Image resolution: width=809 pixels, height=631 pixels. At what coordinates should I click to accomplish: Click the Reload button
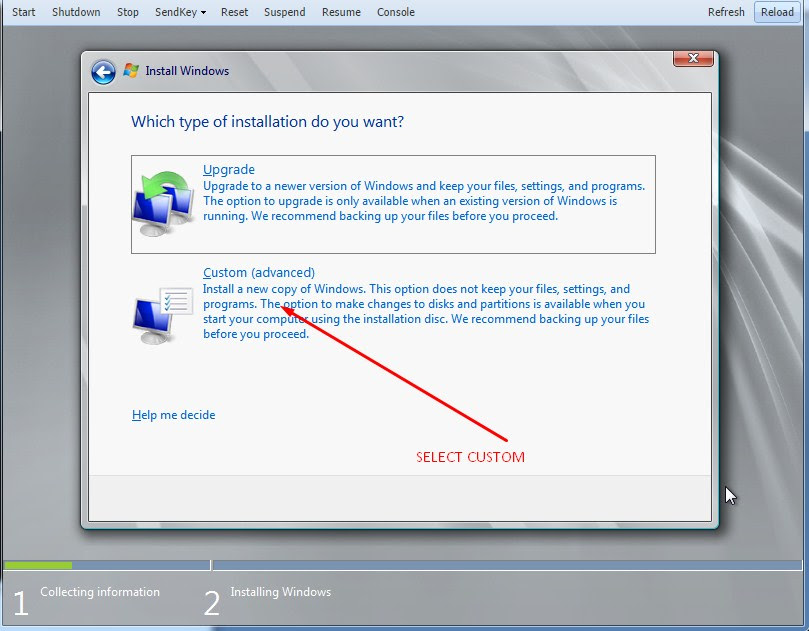(x=777, y=12)
